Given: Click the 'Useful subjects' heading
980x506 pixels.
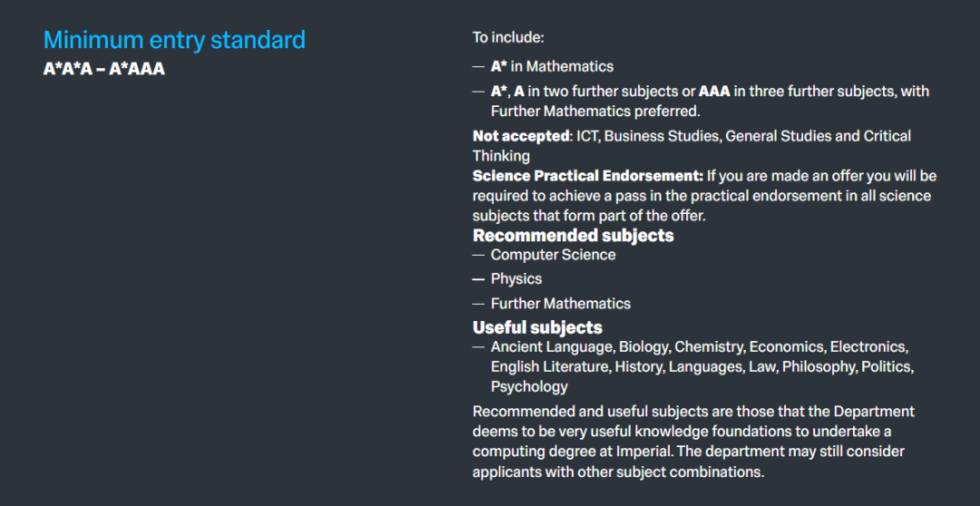Looking at the screenshot, I should [537, 327].
